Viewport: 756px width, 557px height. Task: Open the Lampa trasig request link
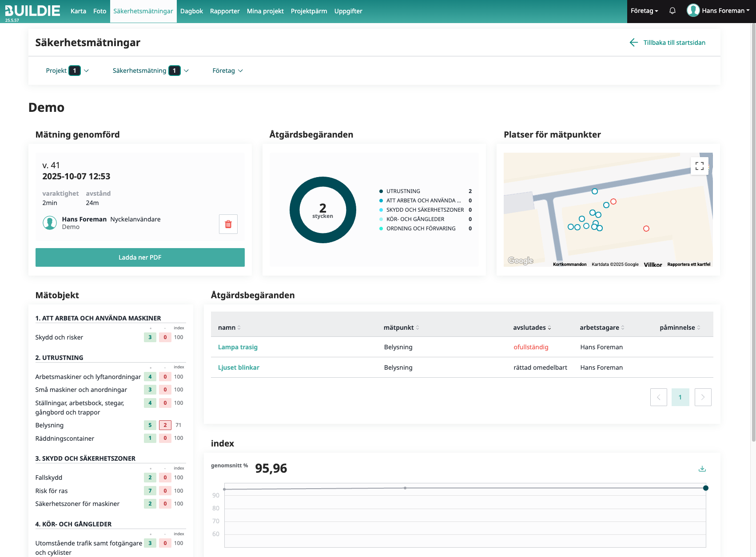(238, 347)
